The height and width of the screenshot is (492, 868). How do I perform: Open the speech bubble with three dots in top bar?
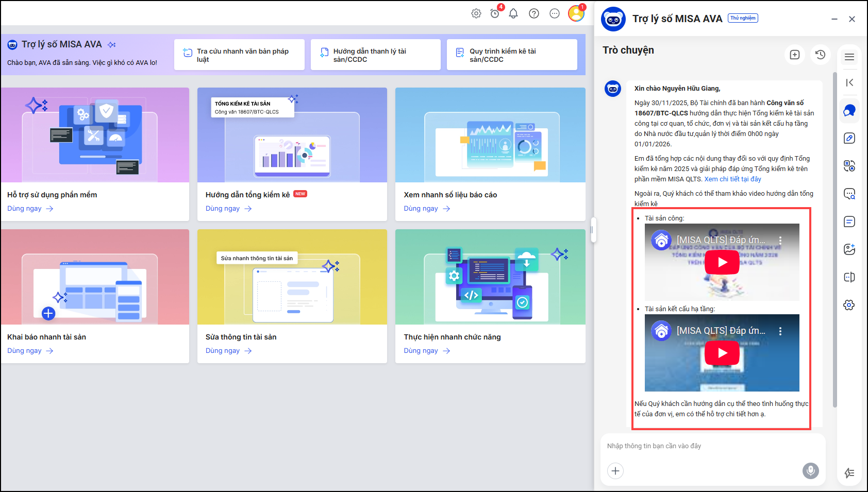pyautogui.click(x=555, y=13)
